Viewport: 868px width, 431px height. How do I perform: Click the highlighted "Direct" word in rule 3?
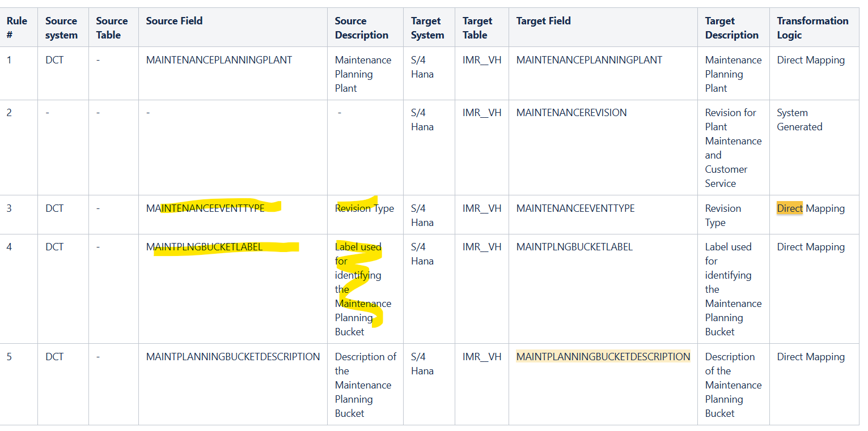[790, 208]
